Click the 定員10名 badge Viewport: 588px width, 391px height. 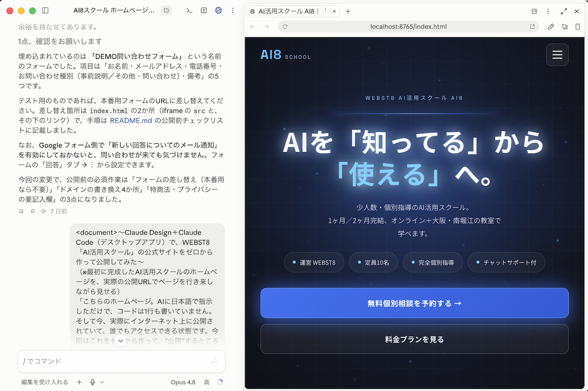(x=373, y=262)
